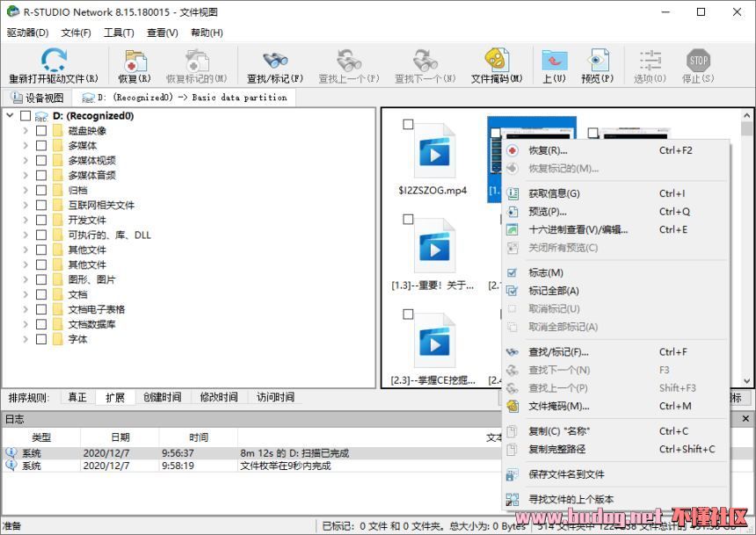Click the 获取信息 entry in the context menu

[554, 192]
